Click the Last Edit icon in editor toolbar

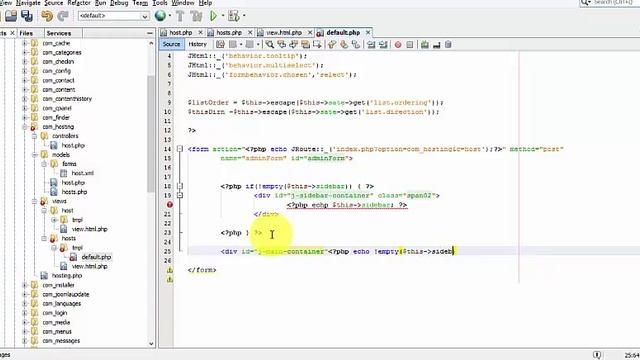point(220,44)
